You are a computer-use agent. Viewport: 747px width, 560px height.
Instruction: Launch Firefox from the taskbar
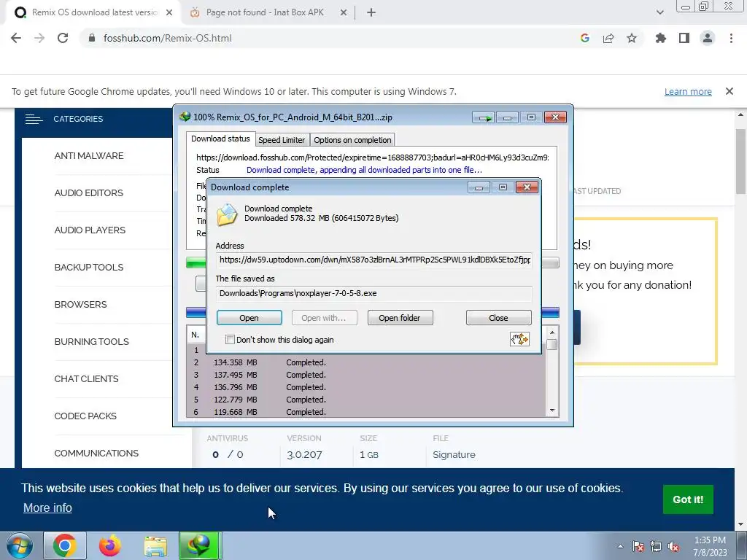(x=110, y=545)
